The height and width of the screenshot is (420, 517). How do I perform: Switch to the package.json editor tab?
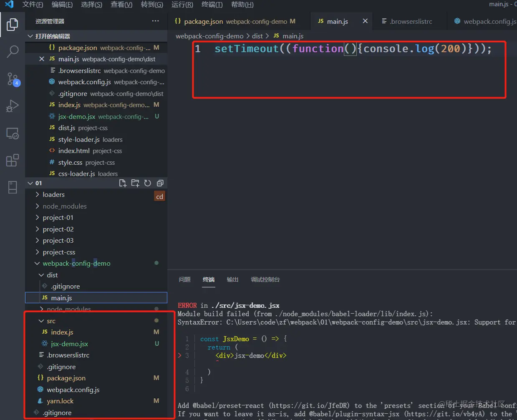pyautogui.click(x=239, y=21)
